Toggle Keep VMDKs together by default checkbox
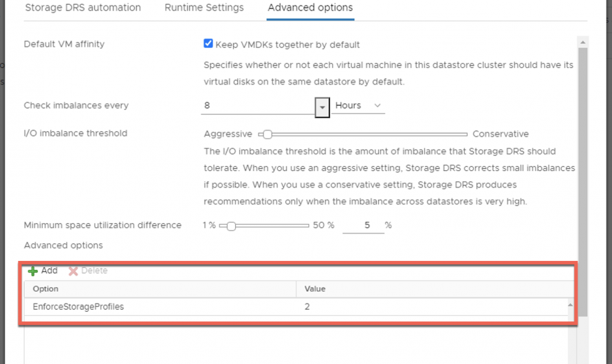 tap(208, 44)
